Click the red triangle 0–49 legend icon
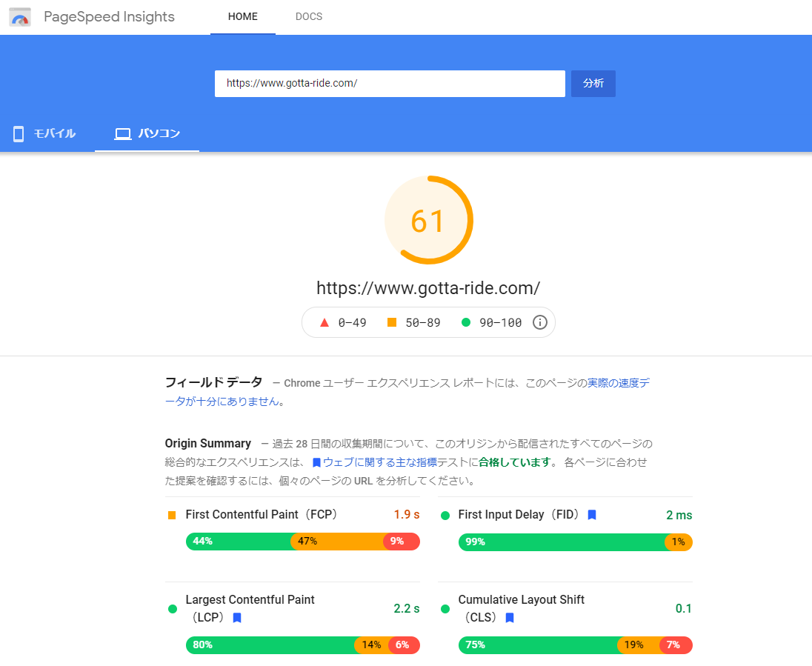The image size is (812, 666). tap(325, 323)
